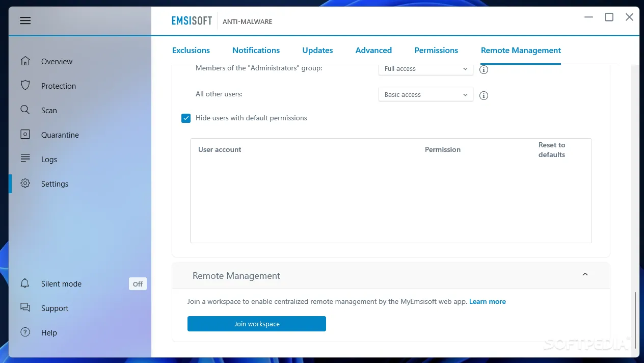Switch to the Notifications tab
Viewport: 644px width, 363px height.
click(x=256, y=50)
